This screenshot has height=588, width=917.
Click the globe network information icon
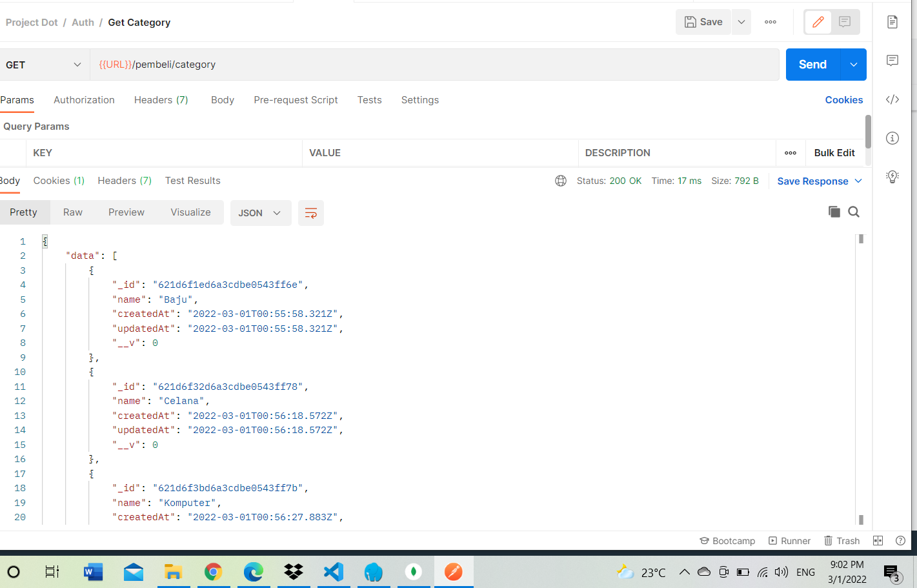click(x=561, y=181)
